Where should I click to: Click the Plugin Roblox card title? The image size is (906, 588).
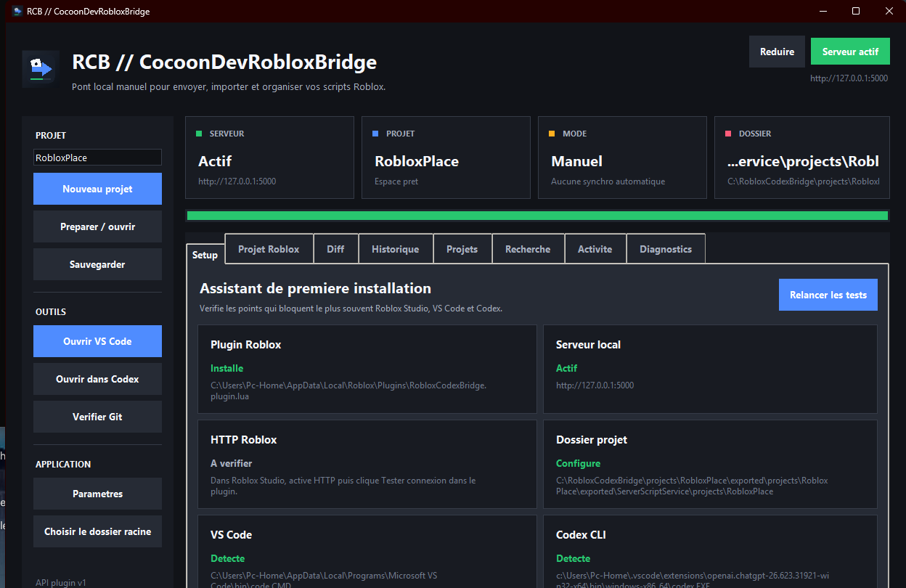click(x=245, y=345)
